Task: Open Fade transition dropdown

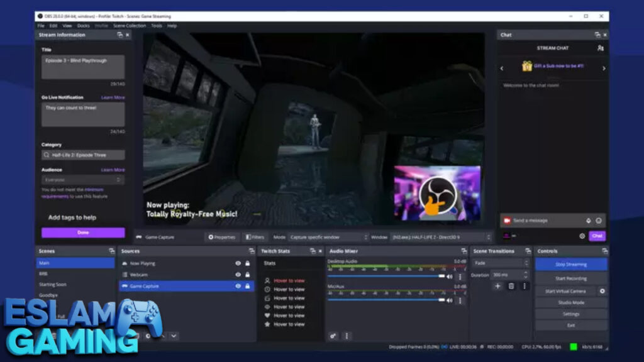Action: click(500, 263)
